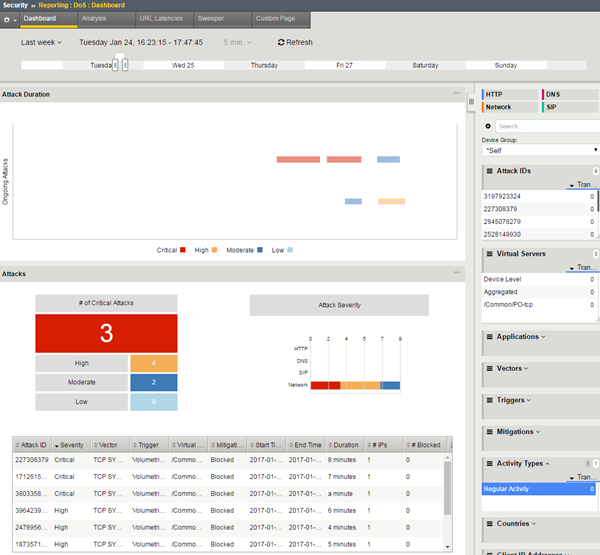Screen dimensions: 600x555
Task: Open the Device Group dropdown
Action: (x=538, y=151)
